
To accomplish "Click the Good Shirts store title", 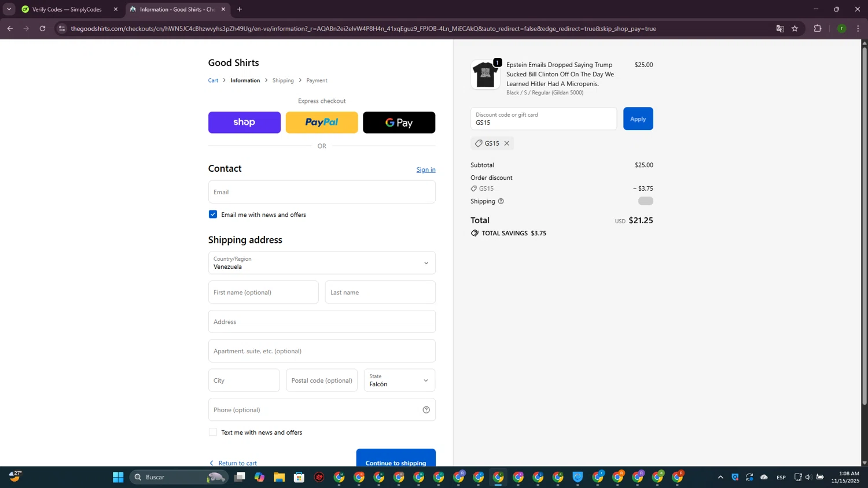I will coord(233,62).
